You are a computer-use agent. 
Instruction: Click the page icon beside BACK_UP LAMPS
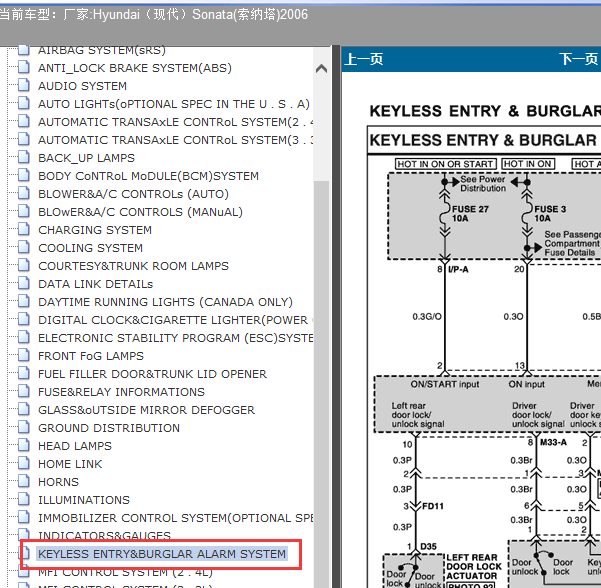click(24, 157)
